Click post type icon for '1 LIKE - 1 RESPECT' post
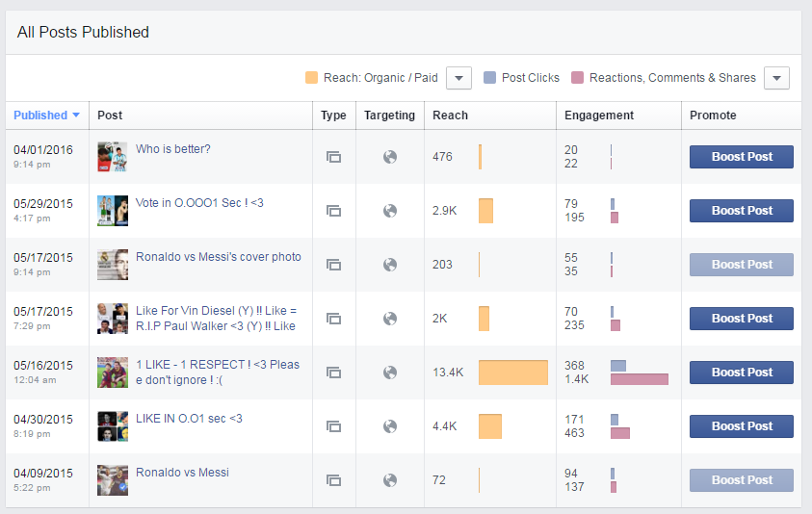812x514 pixels. click(x=333, y=373)
